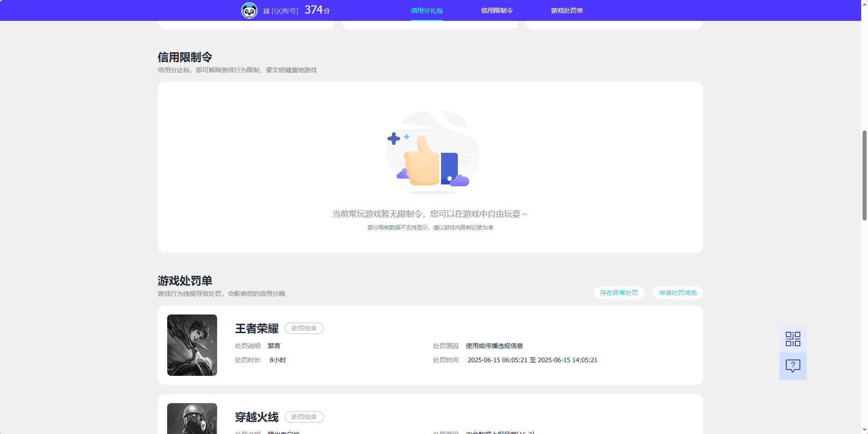Click 处罚结束 badge beside 穿越火线

(304, 417)
